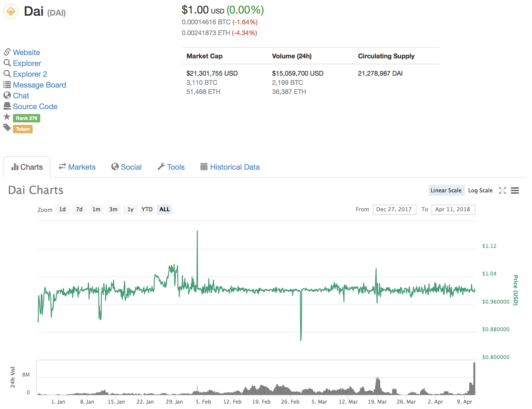Click the tag icon beside Token

coord(7,128)
